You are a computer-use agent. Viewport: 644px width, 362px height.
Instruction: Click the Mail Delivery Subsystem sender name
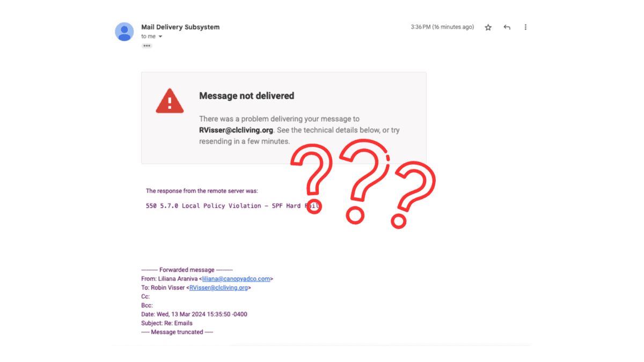[x=180, y=27]
